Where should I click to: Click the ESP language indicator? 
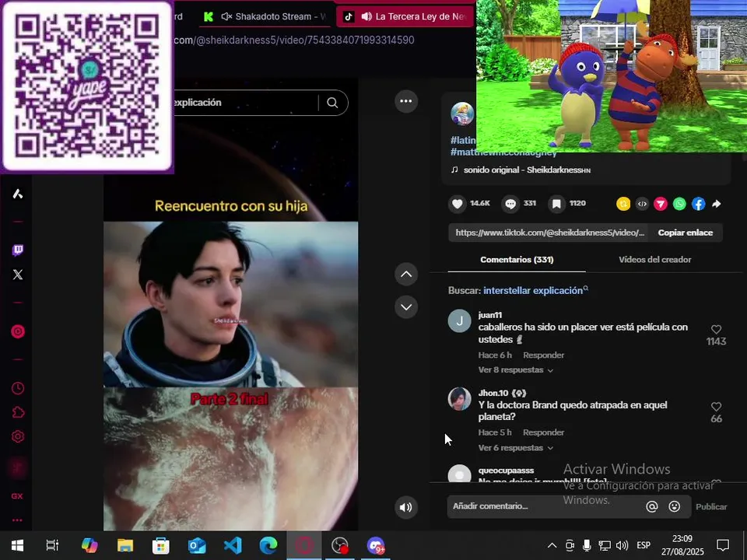644,546
